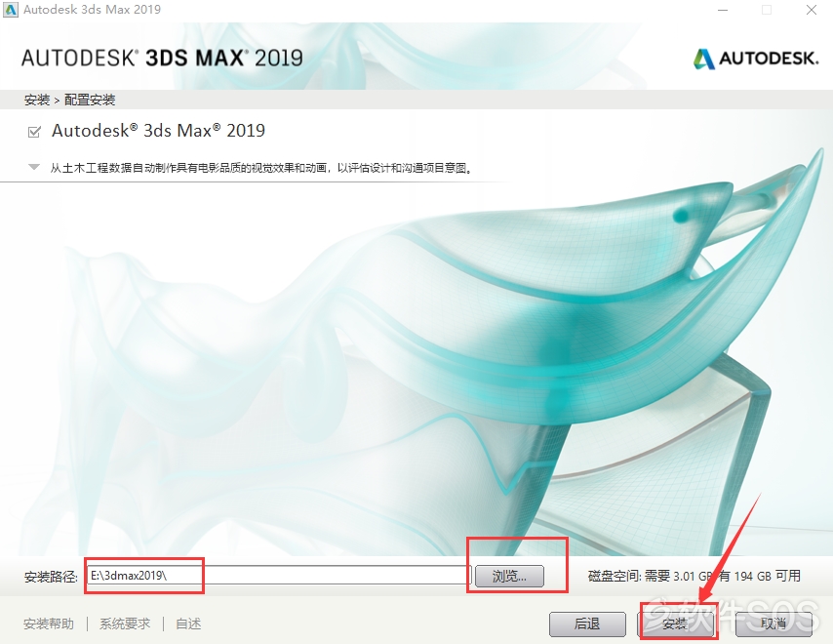Click the Autodesk logo at top right
The image size is (833, 644).
[755, 59]
